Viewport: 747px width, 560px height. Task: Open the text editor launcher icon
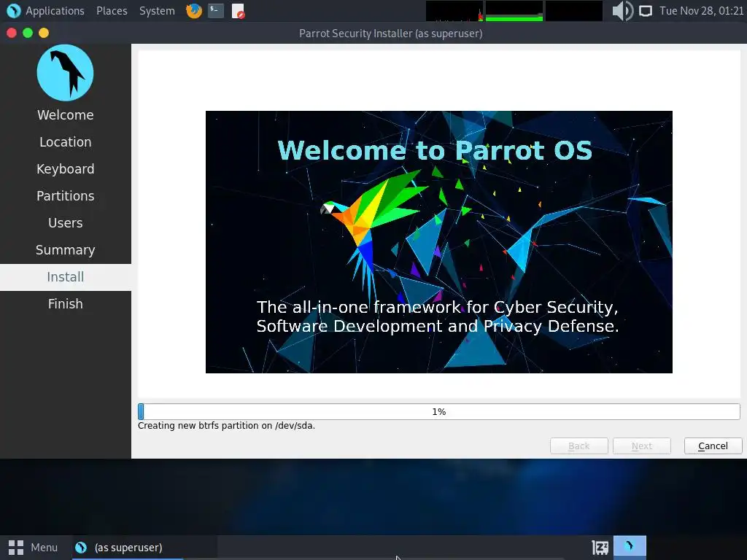coord(239,10)
